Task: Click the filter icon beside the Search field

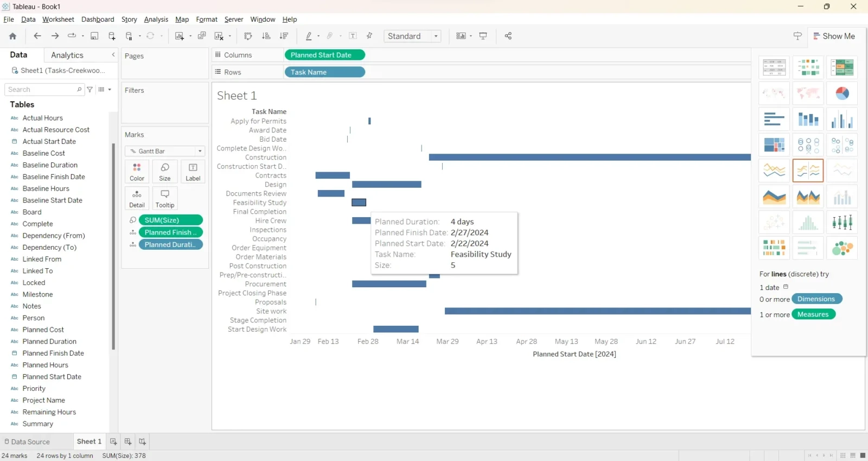Action: [90, 90]
